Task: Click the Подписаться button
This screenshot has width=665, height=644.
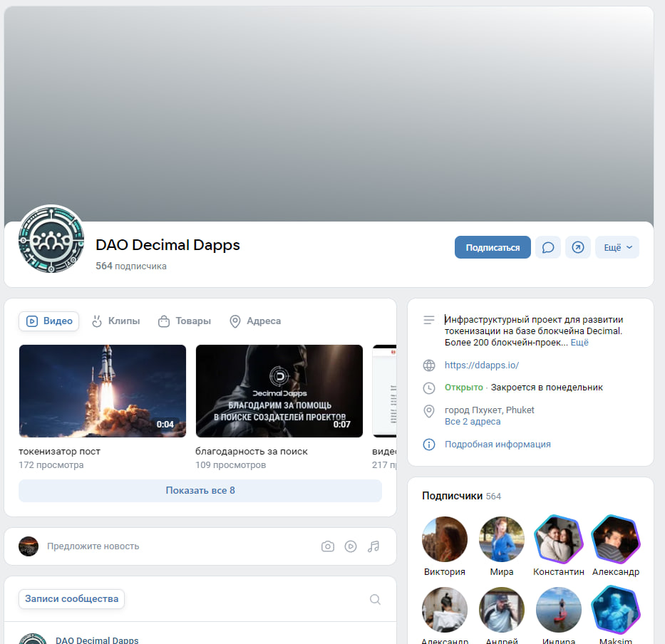Action: pos(493,247)
